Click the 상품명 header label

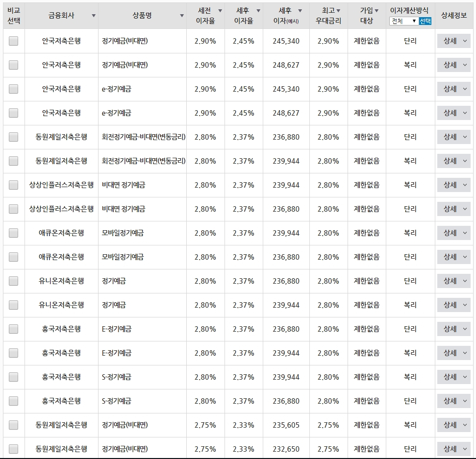tap(142, 16)
